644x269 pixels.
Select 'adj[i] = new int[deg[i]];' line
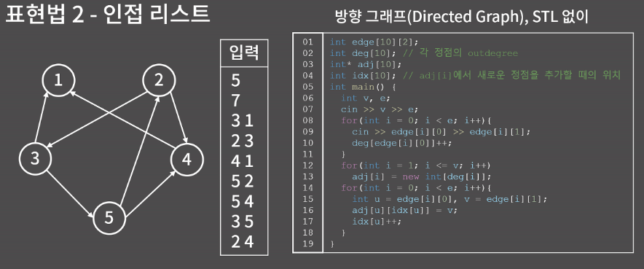click(422, 176)
